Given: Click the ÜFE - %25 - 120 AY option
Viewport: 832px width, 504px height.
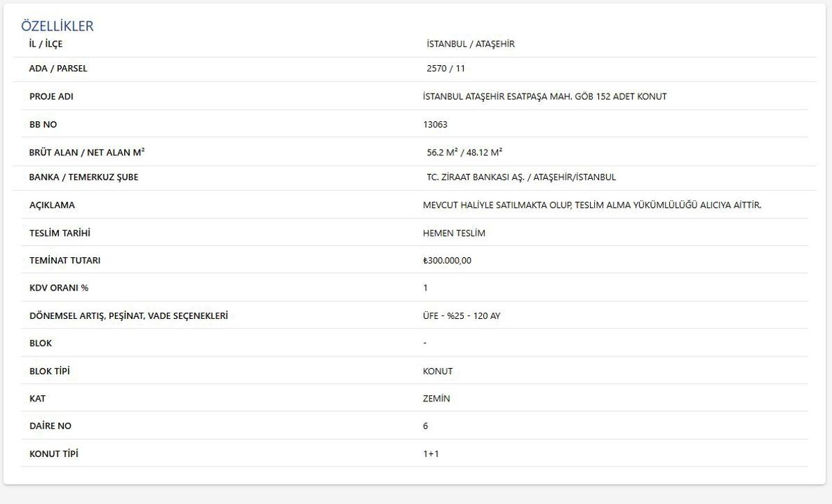Looking at the screenshot, I should coord(461,315).
